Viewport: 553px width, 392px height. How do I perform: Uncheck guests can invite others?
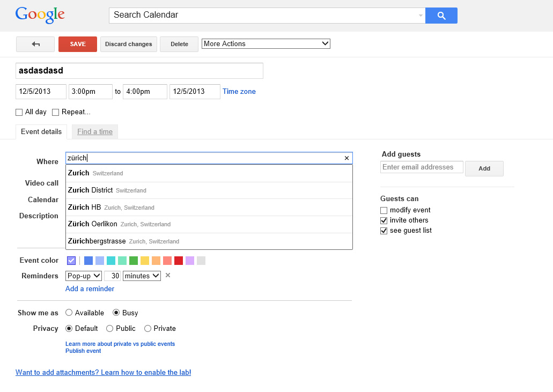384,221
